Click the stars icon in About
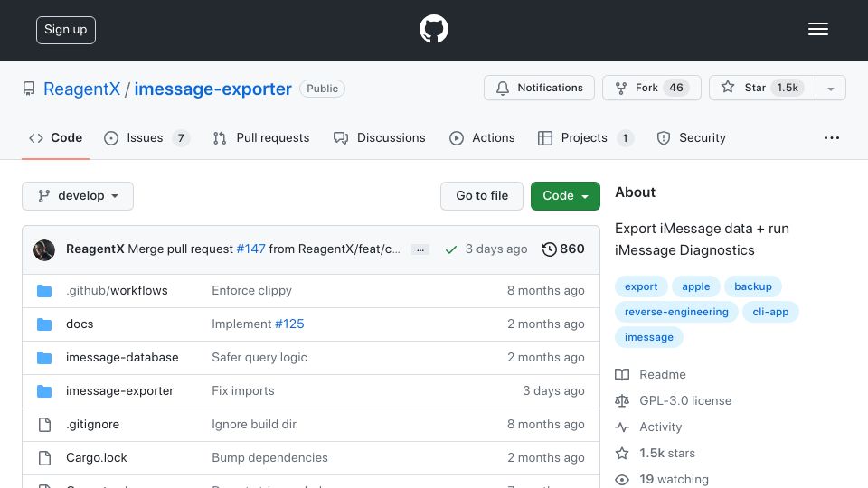The image size is (868, 488). coord(622,453)
